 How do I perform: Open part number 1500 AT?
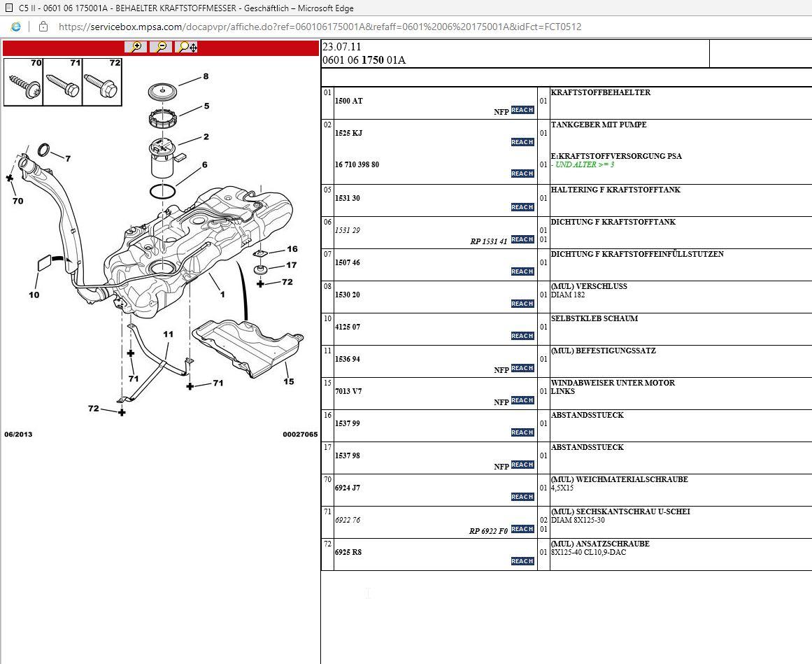click(x=348, y=101)
